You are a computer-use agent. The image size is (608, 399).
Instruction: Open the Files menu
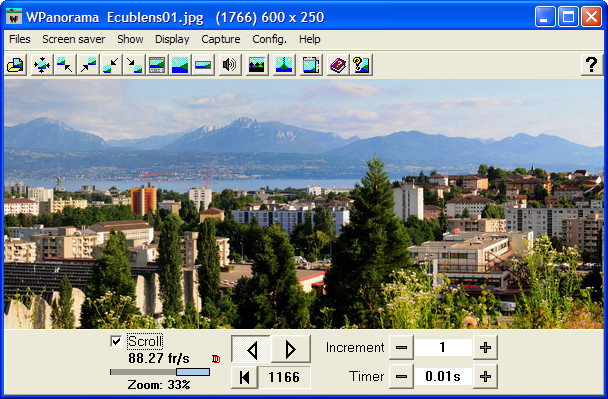click(20, 39)
